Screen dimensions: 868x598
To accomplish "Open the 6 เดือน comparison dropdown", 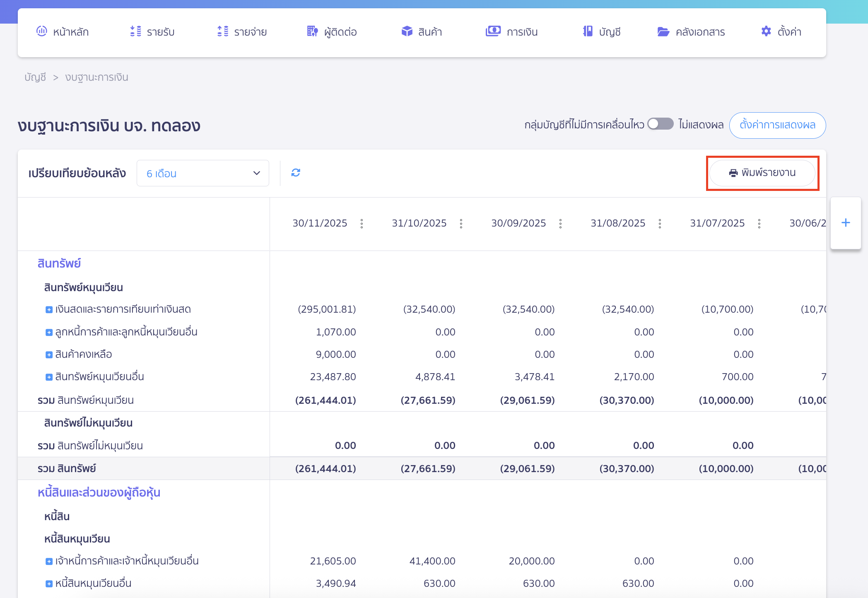I will pyautogui.click(x=203, y=173).
